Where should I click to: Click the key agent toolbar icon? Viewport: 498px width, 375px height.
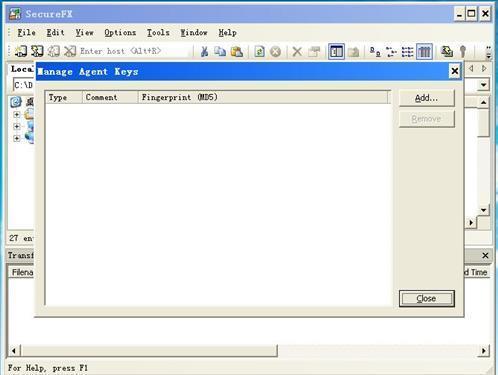pyautogui.click(x=463, y=52)
